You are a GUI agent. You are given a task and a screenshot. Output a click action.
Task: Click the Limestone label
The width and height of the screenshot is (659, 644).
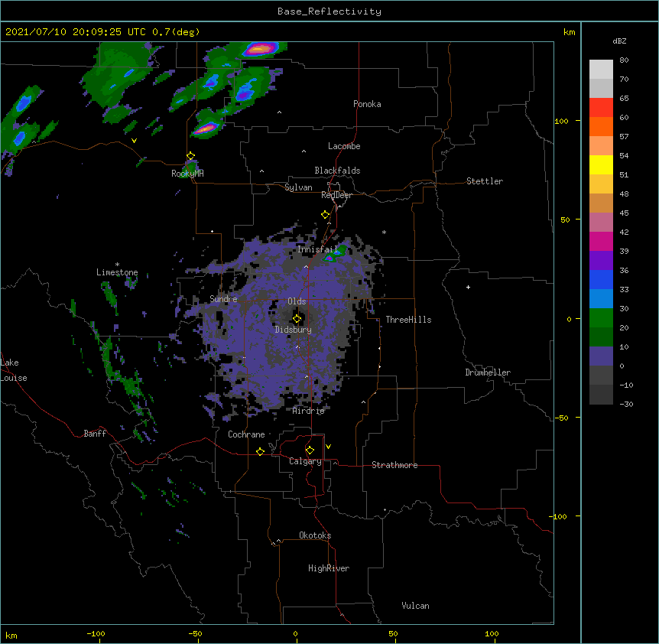click(117, 272)
